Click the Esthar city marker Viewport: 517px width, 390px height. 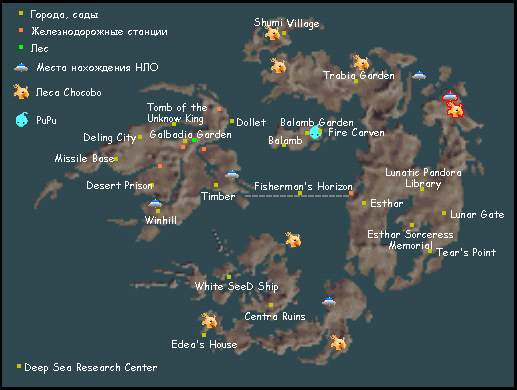coord(364,203)
